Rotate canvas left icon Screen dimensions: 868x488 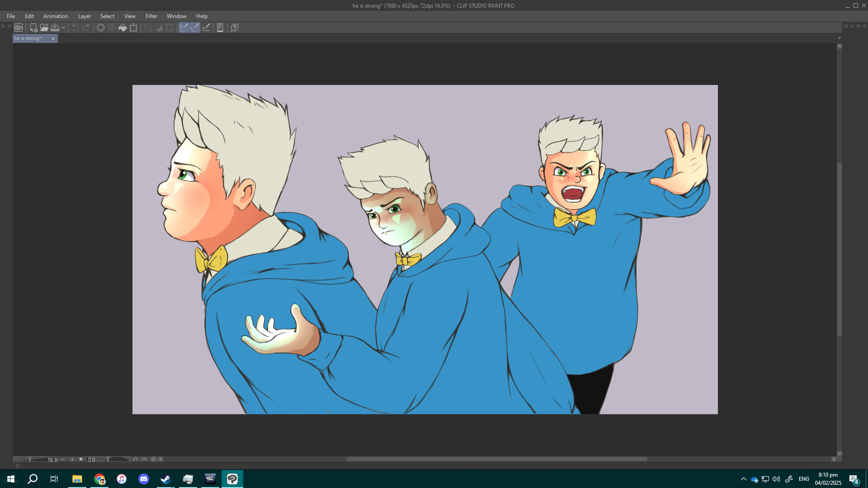pyautogui.click(x=135, y=459)
